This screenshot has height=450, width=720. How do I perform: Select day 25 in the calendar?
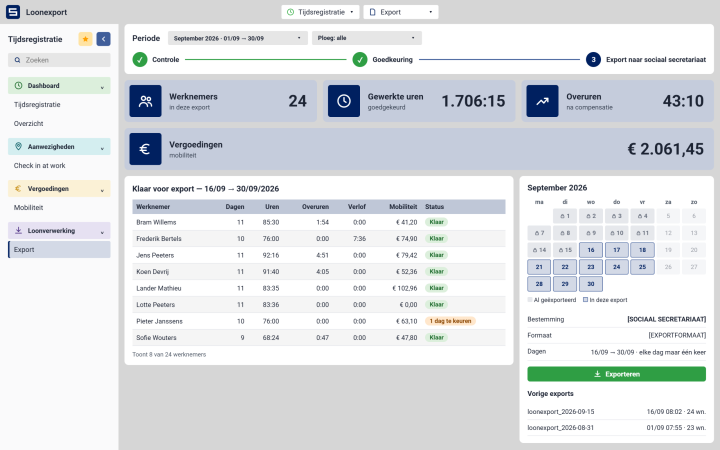point(642,267)
